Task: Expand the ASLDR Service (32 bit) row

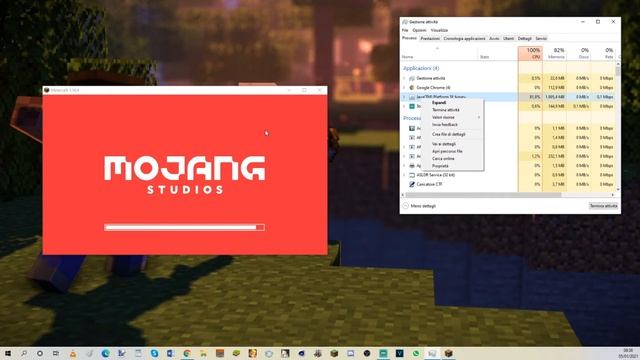Action: (x=404, y=175)
